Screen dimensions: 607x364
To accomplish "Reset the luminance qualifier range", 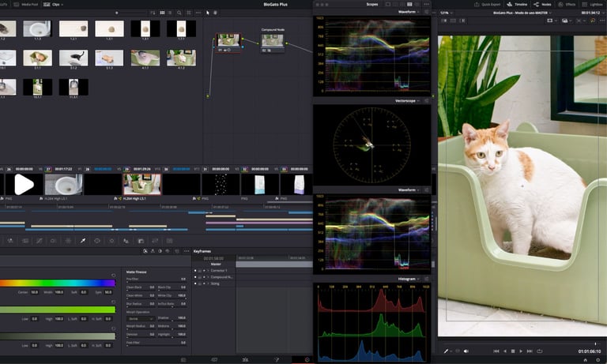I will click(x=114, y=328).
